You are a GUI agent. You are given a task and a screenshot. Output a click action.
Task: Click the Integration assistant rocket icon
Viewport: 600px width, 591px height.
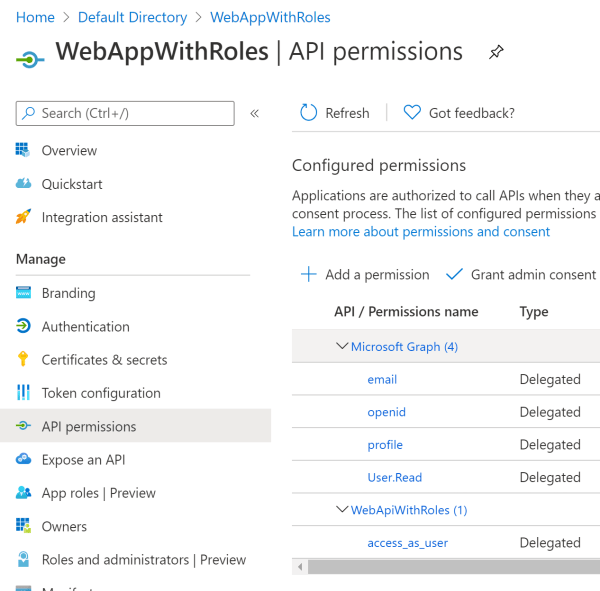(x=23, y=217)
